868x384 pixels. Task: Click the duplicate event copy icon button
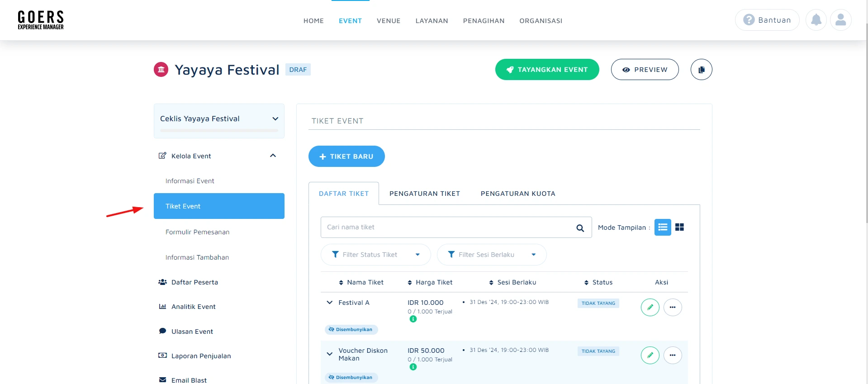[702, 70]
